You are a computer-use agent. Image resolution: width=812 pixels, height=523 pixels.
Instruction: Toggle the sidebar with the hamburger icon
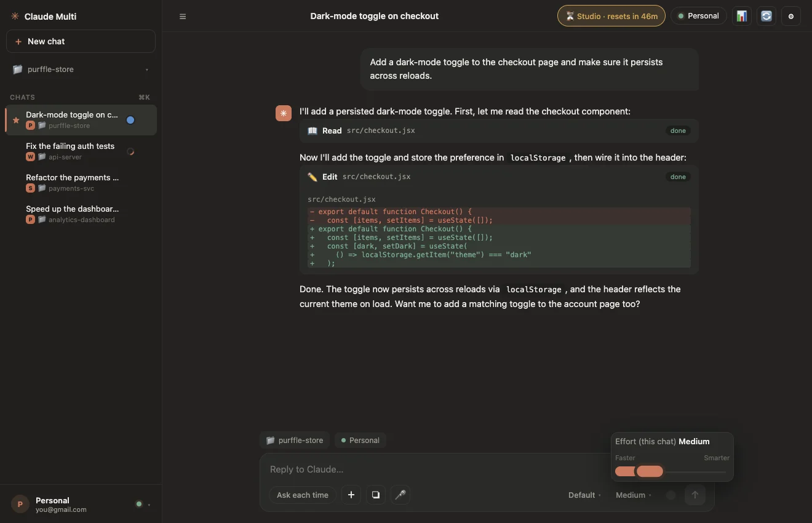pyautogui.click(x=183, y=17)
